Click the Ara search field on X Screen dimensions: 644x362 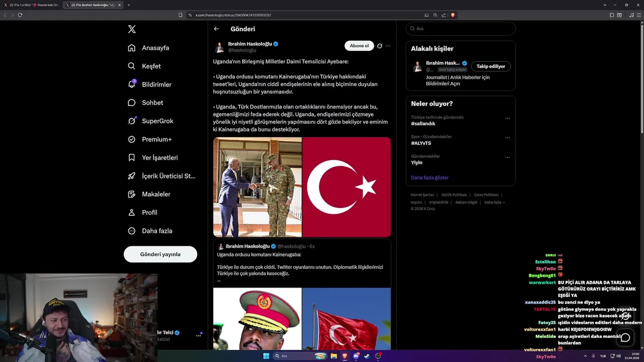tap(461, 29)
